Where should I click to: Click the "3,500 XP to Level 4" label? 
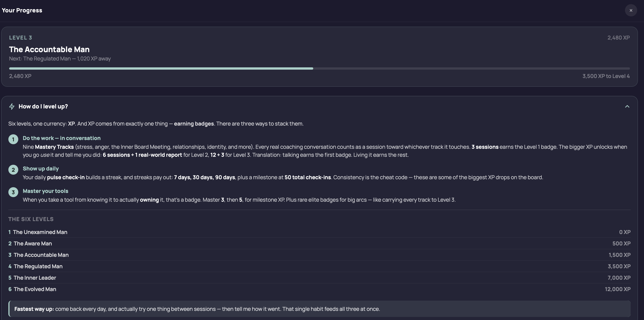click(x=606, y=76)
